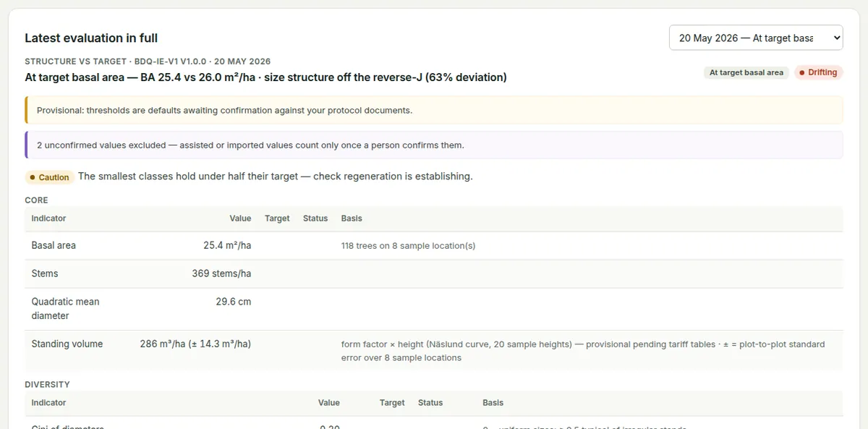Click the 'Basis' header in the Diversity table
Viewport: 868px width, 429px height.
(493, 403)
